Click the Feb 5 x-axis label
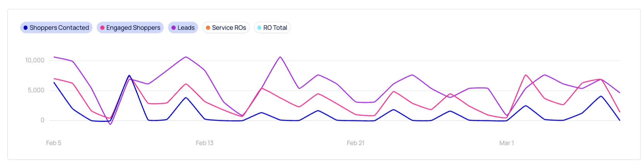The width and height of the screenshot is (644, 168). pos(53,143)
